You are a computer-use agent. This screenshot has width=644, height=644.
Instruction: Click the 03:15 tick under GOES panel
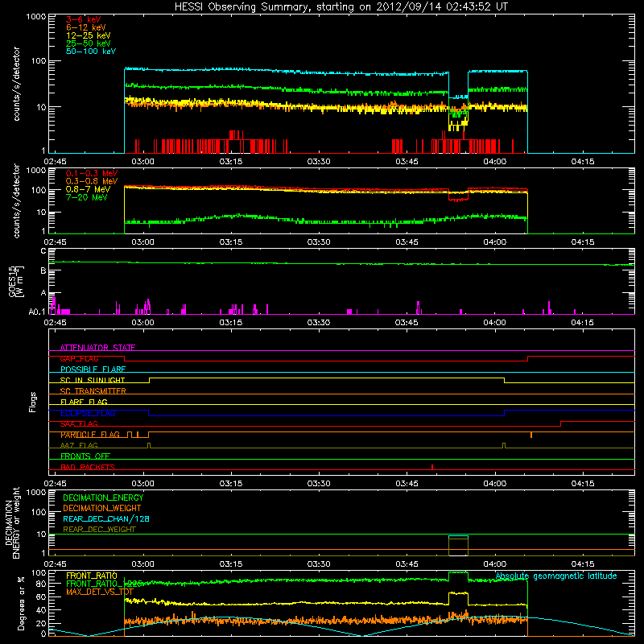click(x=231, y=323)
